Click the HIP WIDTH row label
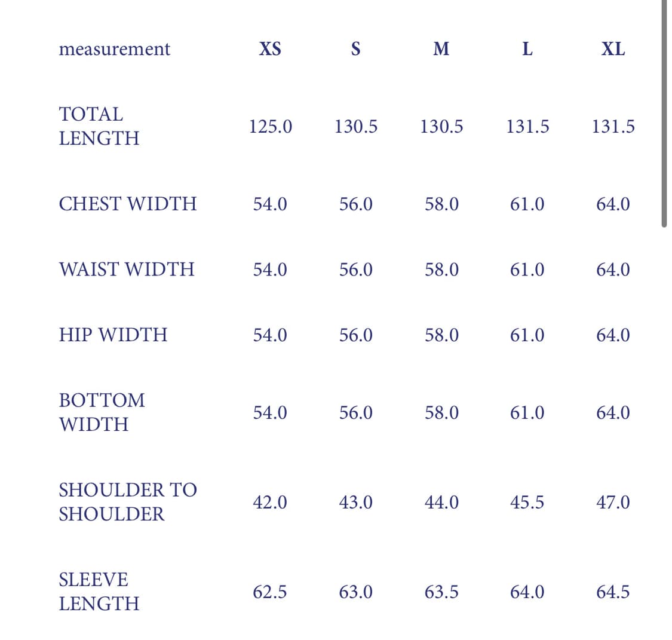 click(113, 335)
